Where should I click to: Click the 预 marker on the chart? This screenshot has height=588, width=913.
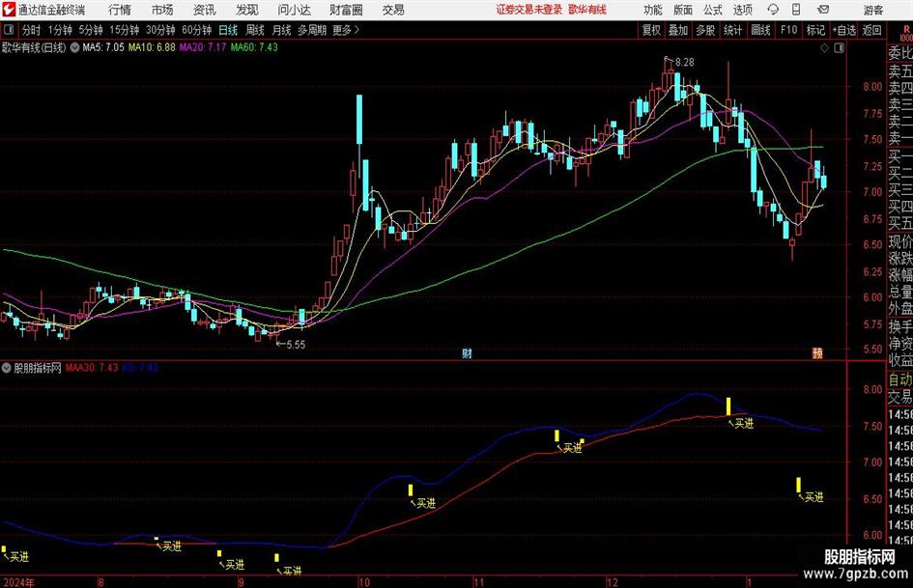(817, 352)
